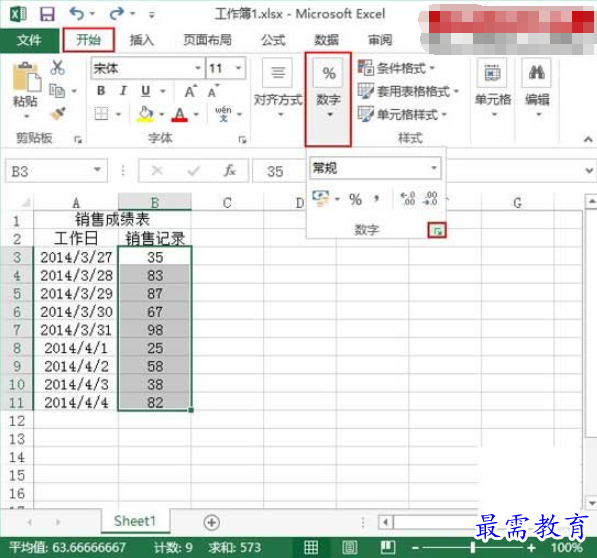Toggle Italic formatting
597x558 pixels.
(123, 91)
